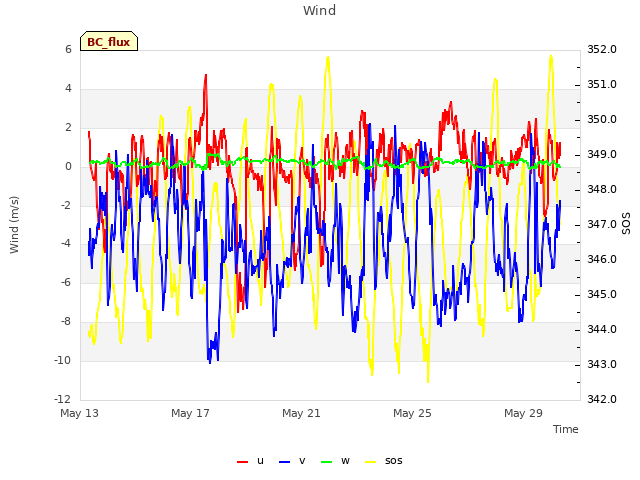Click the '-12' left axis tick
The width and height of the screenshot is (640, 480).
point(62,399)
